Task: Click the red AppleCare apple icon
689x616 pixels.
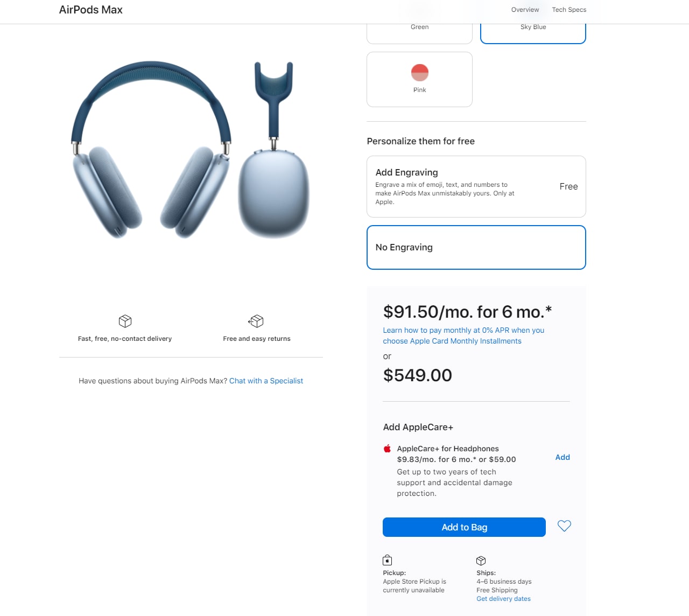Action: click(387, 449)
